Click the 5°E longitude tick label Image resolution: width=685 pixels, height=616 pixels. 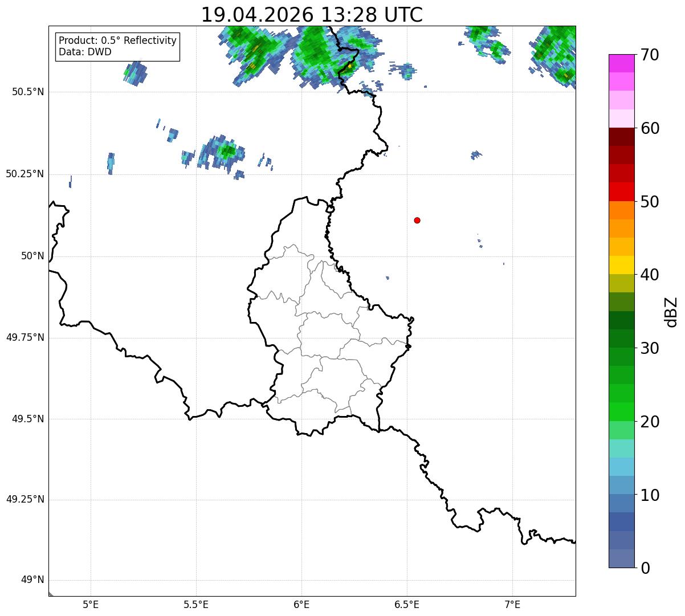91,604
